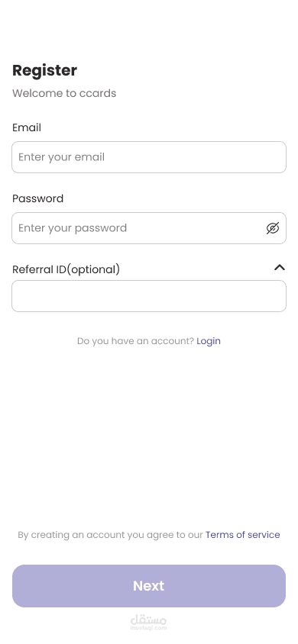Click the Email field label

(27, 127)
